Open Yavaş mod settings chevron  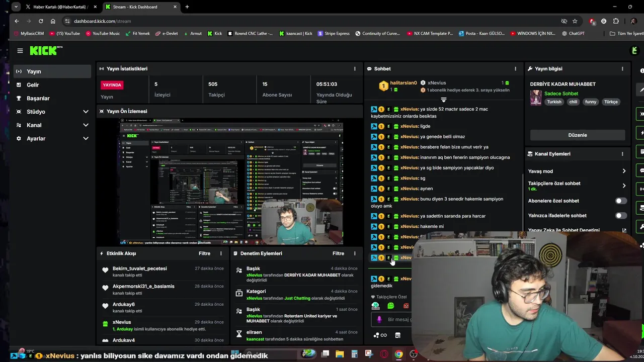624,171
